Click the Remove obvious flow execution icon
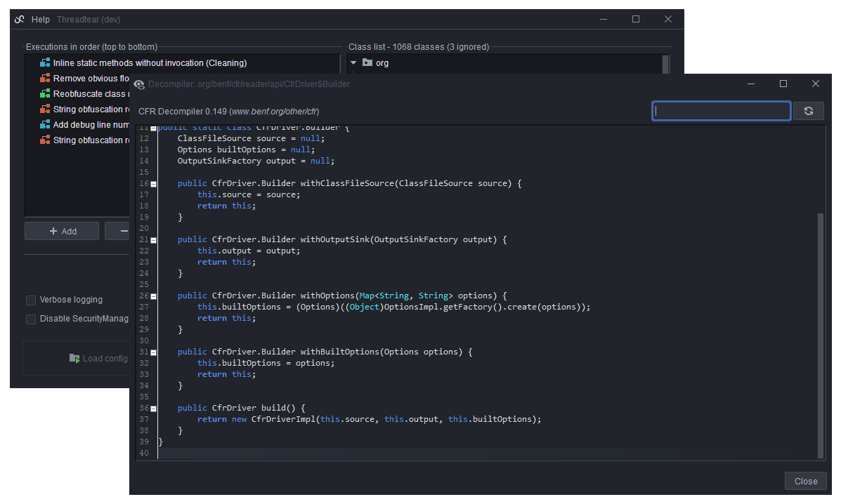This screenshot has height=504, width=841. click(44, 78)
